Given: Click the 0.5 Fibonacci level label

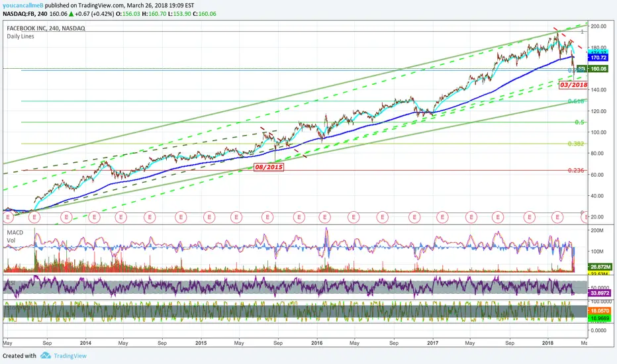Looking at the screenshot, I should point(580,122).
